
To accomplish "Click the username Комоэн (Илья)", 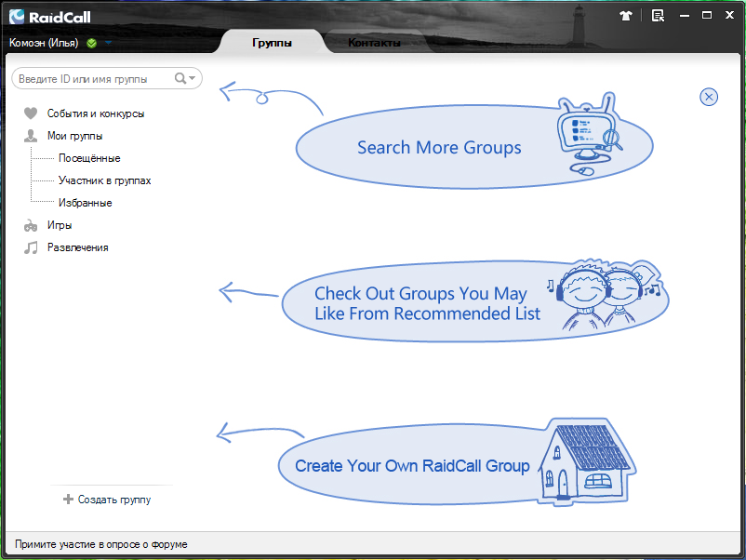I will (x=44, y=43).
